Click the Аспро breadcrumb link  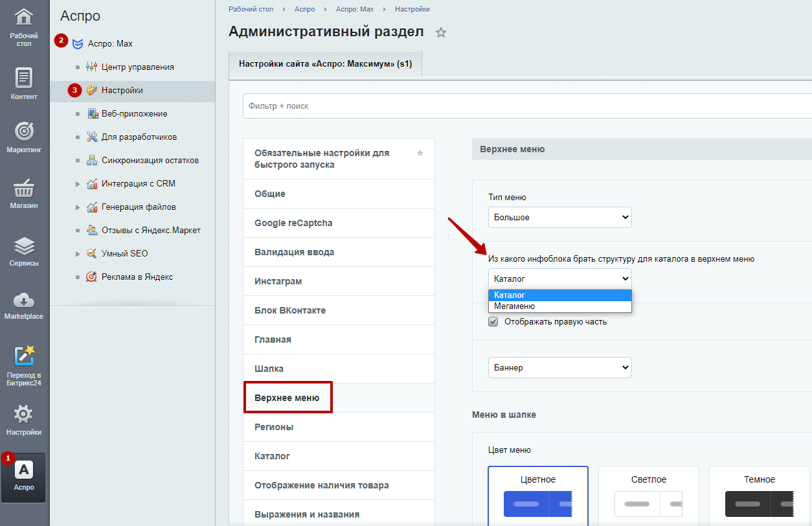click(304, 9)
